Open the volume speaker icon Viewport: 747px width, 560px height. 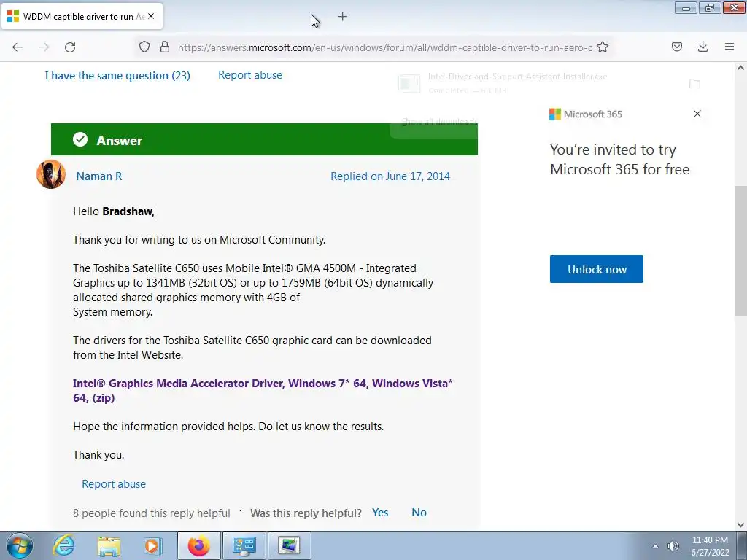pyautogui.click(x=673, y=546)
